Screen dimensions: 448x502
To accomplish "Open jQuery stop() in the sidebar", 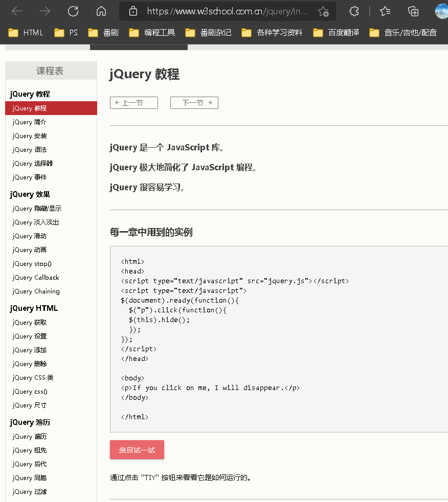I will tap(32, 263).
